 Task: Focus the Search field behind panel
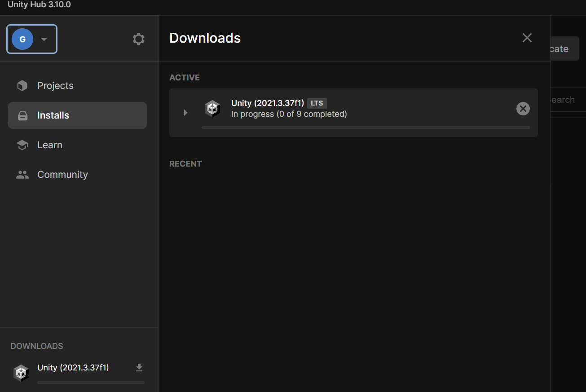coord(568,100)
